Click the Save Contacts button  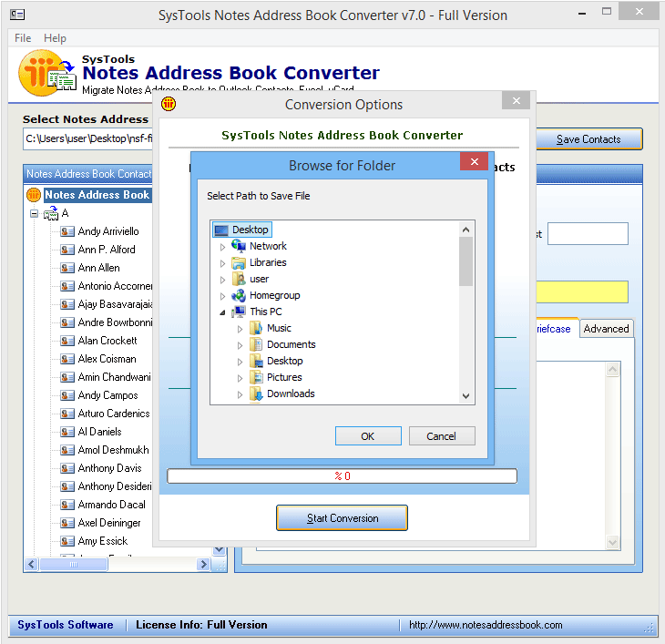point(588,139)
